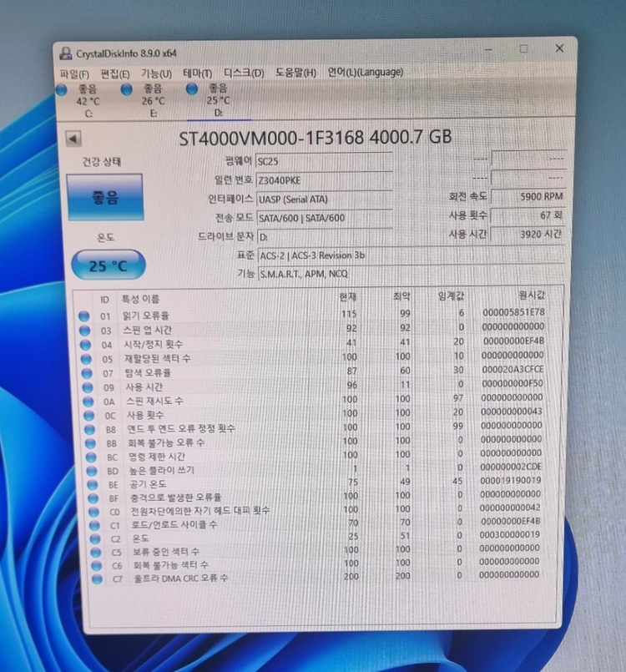Click the 최악 column header
Viewport: 626px width, 672px height.
click(x=401, y=296)
